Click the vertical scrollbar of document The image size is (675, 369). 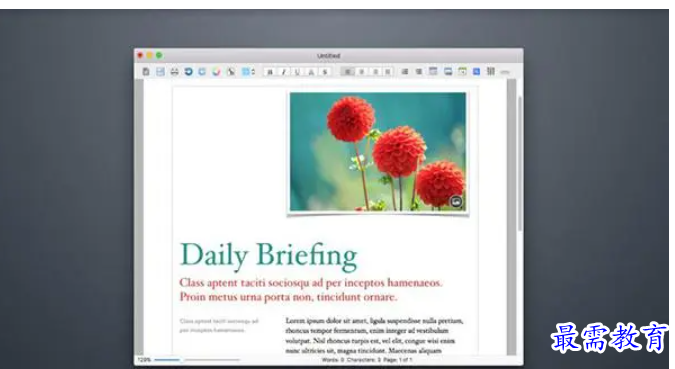(520, 164)
